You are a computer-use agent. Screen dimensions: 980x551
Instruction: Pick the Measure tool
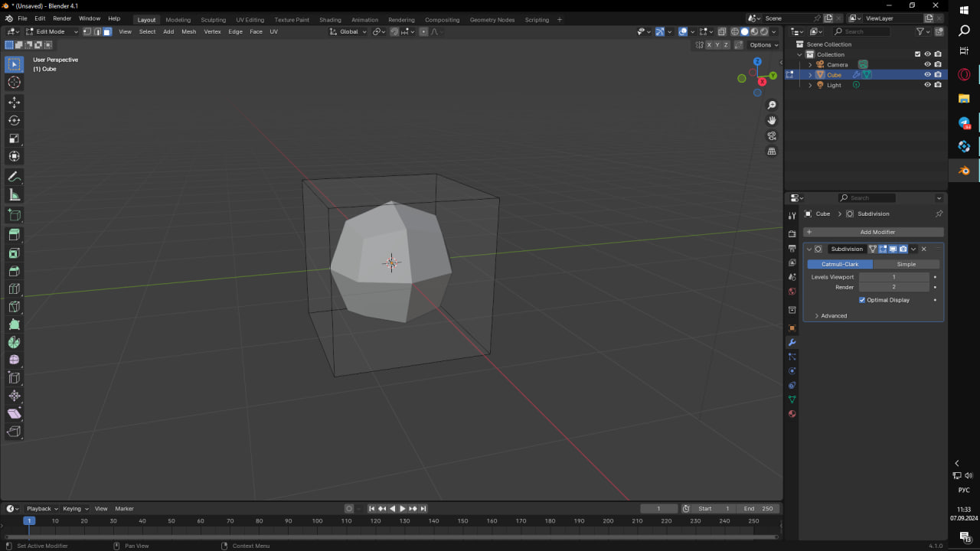coord(15,195)
